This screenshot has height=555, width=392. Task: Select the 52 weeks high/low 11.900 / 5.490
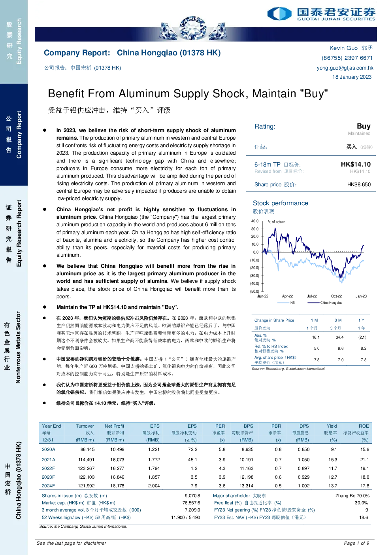point(185,517)
